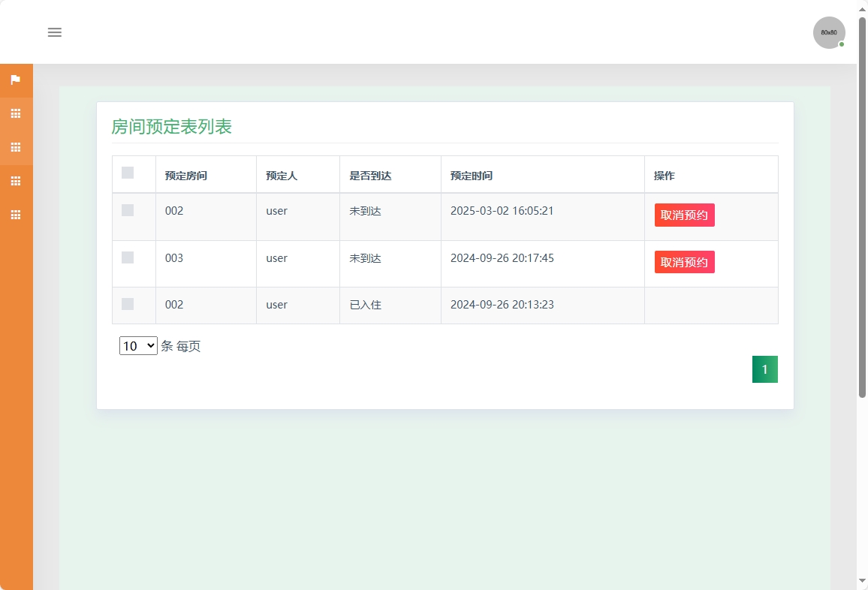Toggle the hamburger menu icon

pyautogui.click(x=54, y=32)
